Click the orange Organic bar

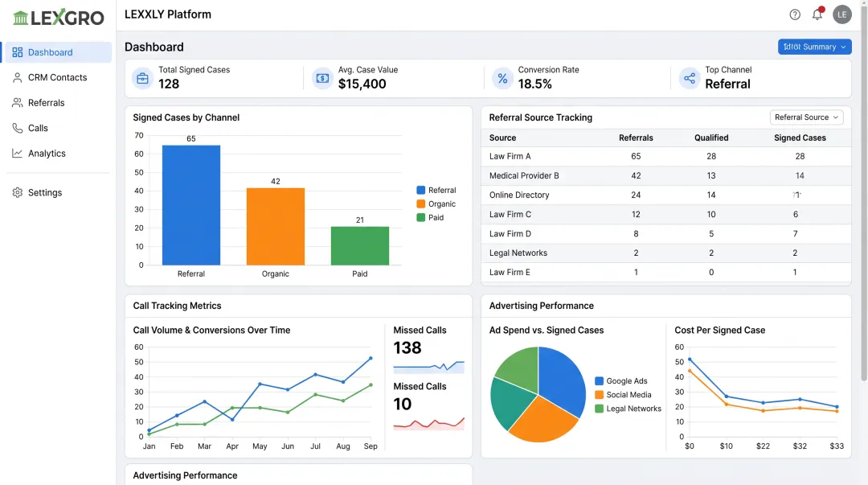(275, 226)
